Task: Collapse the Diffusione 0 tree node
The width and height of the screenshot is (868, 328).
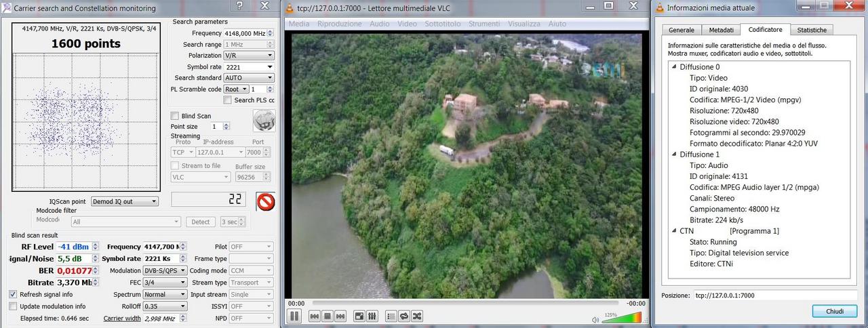Action: pos(674,67)
